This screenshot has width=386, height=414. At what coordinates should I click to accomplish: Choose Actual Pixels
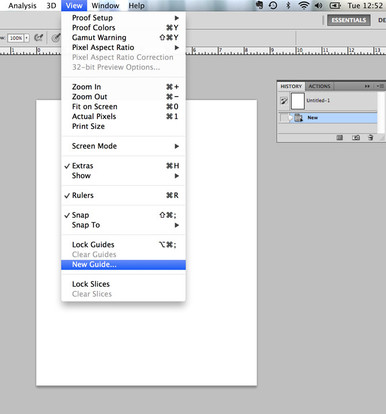(x=123, y=116)
